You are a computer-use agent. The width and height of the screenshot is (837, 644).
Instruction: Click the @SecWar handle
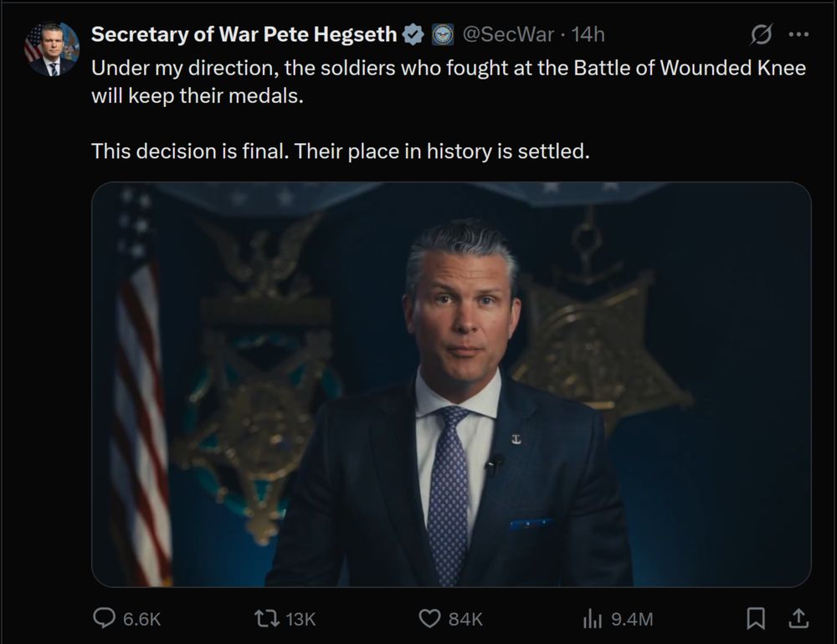coord(508,35)
